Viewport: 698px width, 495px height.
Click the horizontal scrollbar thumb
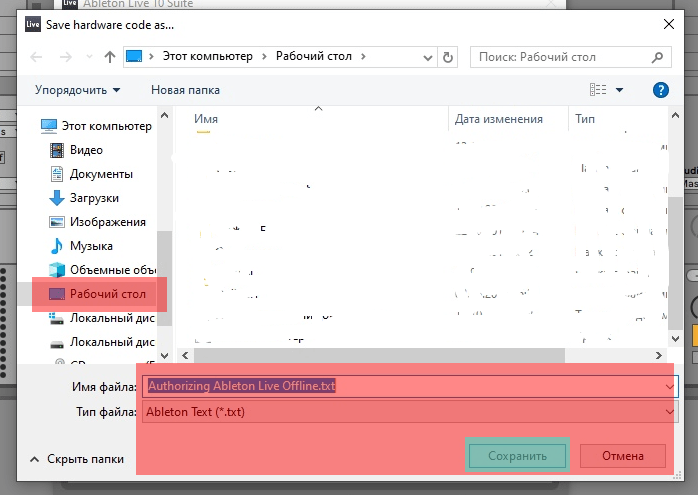point(379,355)
